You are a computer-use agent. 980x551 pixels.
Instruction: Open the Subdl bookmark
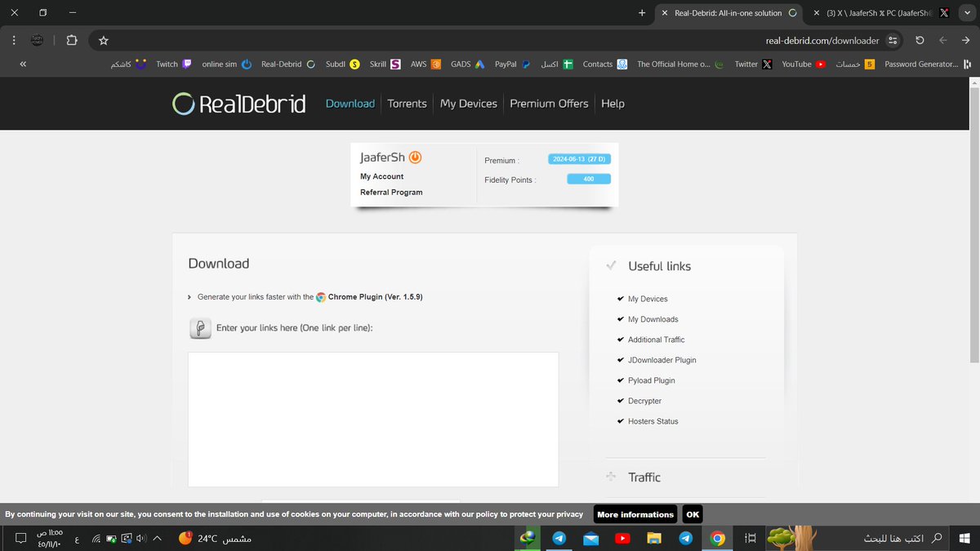click(x=342, y=64)
